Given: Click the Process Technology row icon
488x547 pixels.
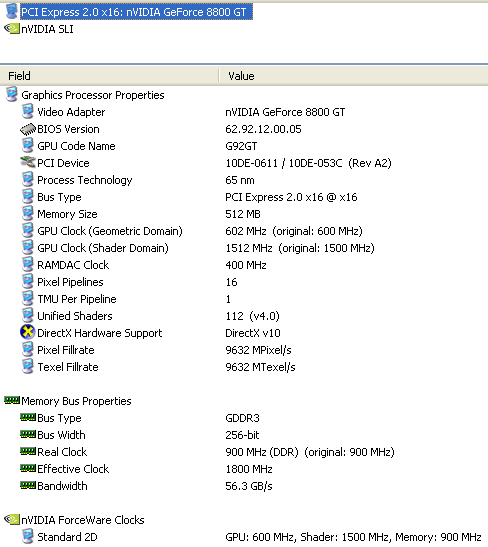Looking at the screenshot, I should click(x=28, y=180).
